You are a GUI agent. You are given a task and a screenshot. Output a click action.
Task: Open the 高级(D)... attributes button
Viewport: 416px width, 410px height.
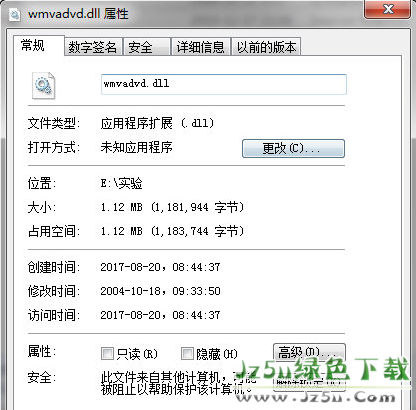pyautogui.click(x=309, y=352)
